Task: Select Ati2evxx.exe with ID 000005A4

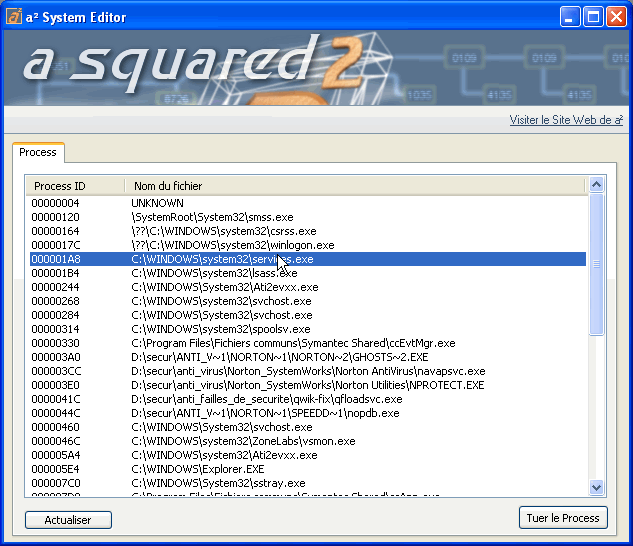Action: pos(308,455)
